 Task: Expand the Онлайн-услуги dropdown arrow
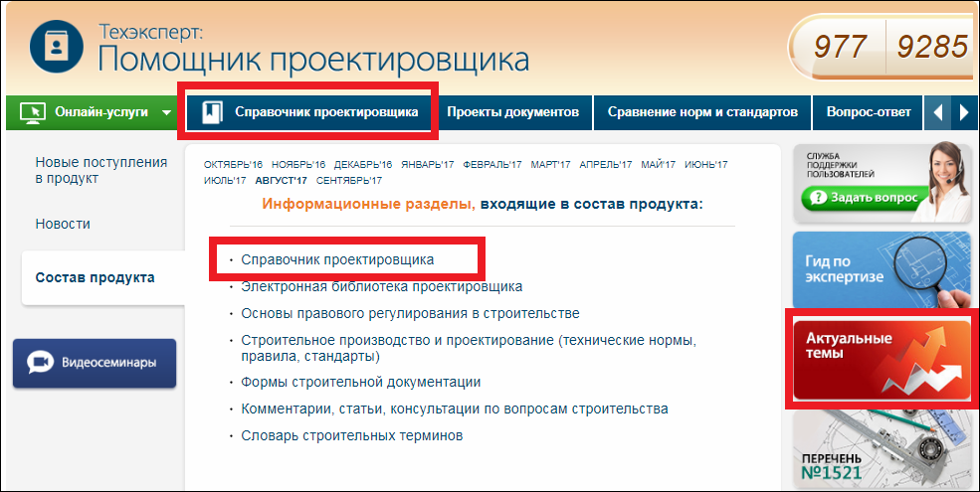coord(166,112)
